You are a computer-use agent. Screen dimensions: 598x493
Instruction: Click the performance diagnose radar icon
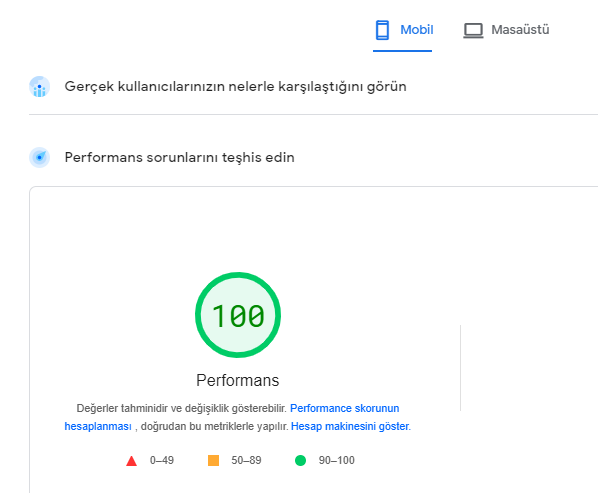(x=39, y=157)
